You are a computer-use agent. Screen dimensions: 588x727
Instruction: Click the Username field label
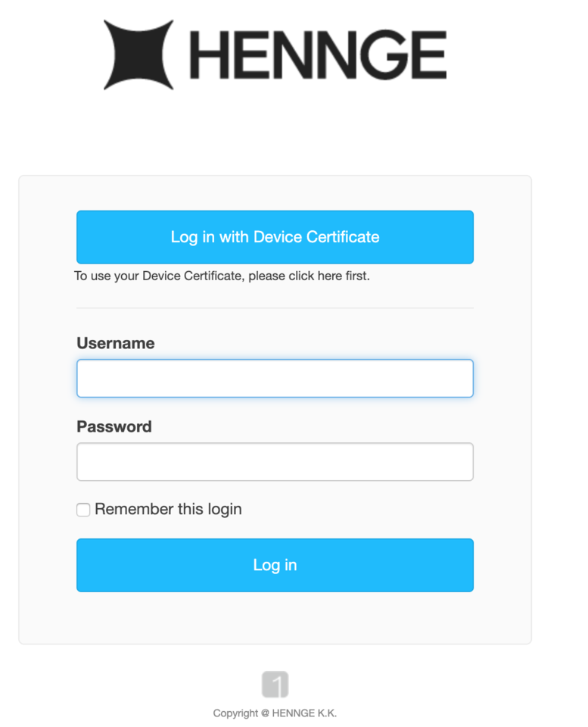pyautogui.click(x=116, y=343)
